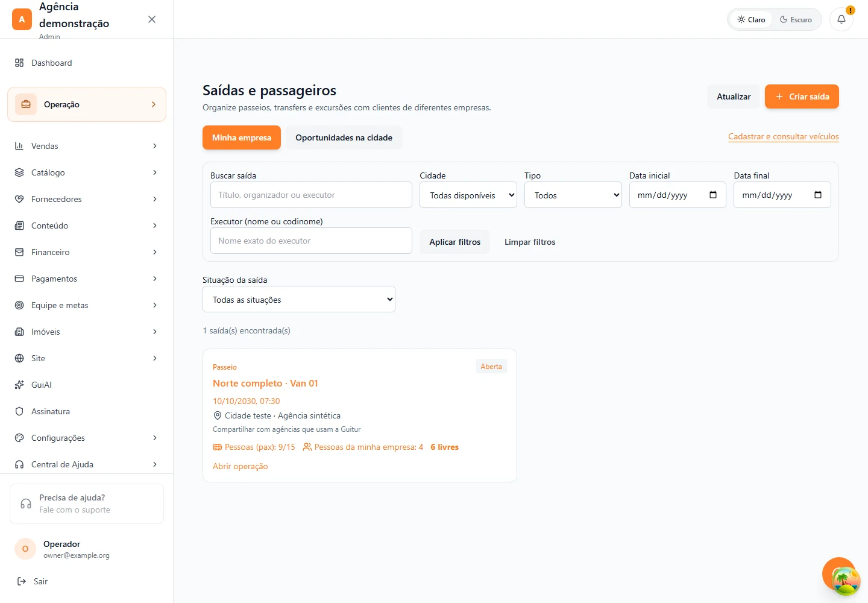Click the Assinatura shield icon
868x603 pixels.
[19, 411]
